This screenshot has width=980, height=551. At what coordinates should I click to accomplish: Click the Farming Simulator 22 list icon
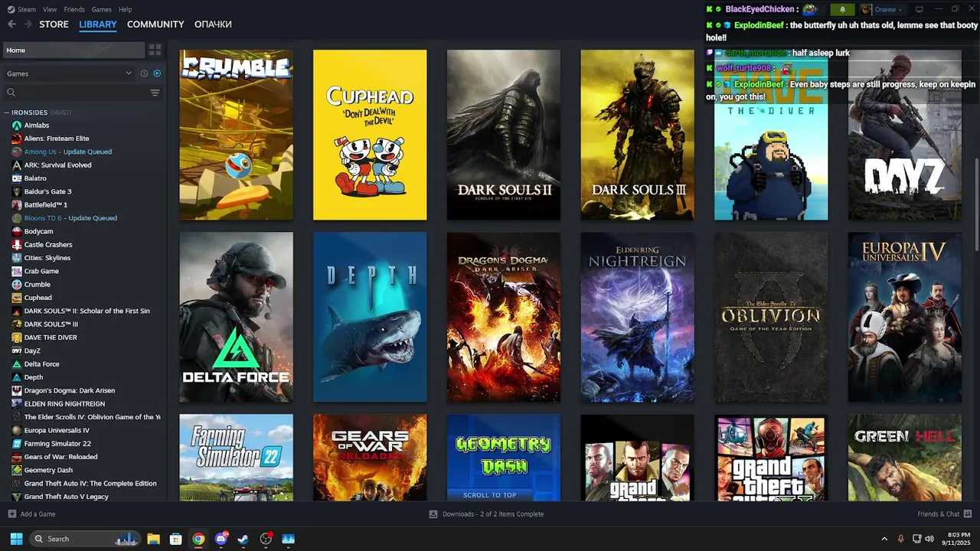[17, 444]
